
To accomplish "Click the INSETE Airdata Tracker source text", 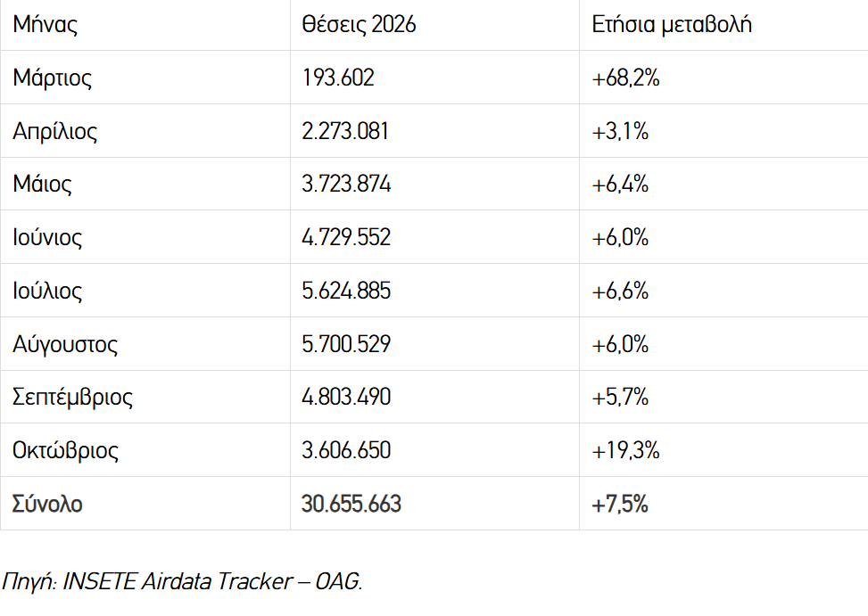I will pyautogui.click(x=178, y=581).
